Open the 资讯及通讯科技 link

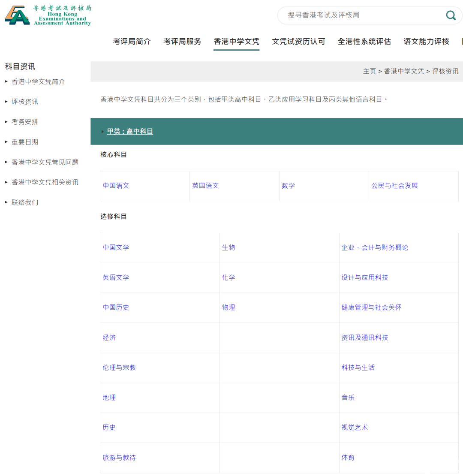(x=365, y=337)
